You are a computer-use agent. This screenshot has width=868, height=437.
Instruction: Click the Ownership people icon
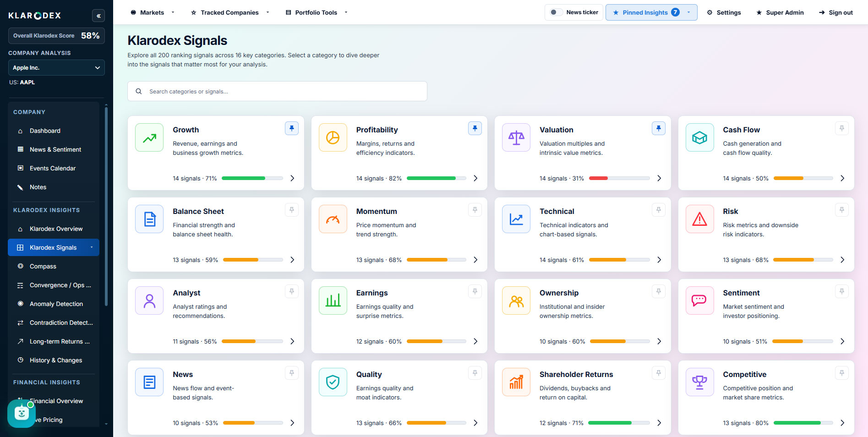pos(516,300)
